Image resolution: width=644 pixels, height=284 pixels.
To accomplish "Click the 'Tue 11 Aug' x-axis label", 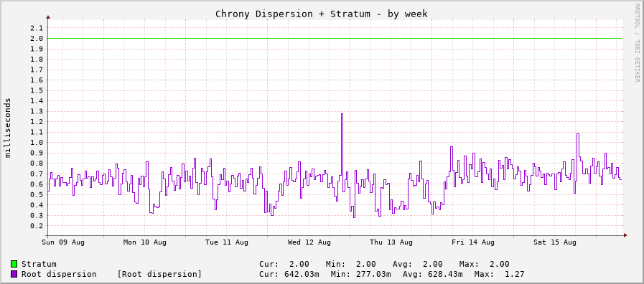I will 227,242.
